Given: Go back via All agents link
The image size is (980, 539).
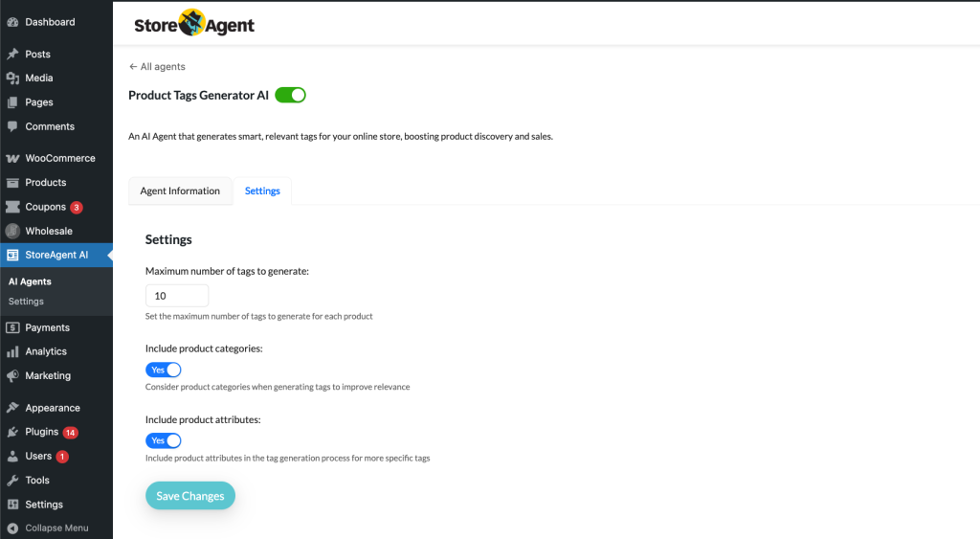Looking at the screenshot, I should point(157,67).
